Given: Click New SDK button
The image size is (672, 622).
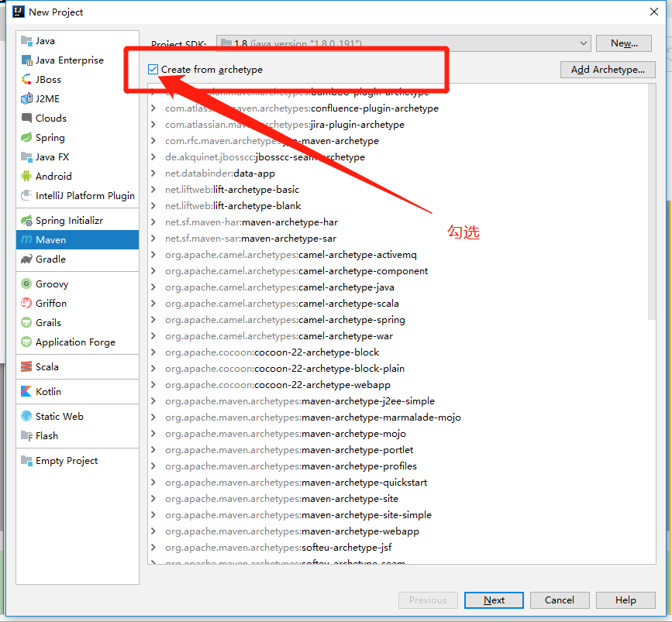Looking at the screenshot, I should (x=624, y=43).
